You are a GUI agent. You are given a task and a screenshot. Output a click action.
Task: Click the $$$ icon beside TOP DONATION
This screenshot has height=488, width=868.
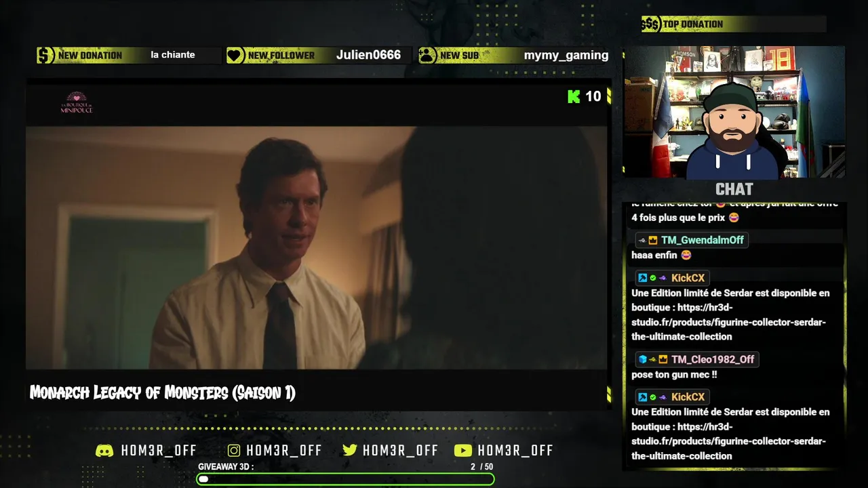(x=650, y=24)
